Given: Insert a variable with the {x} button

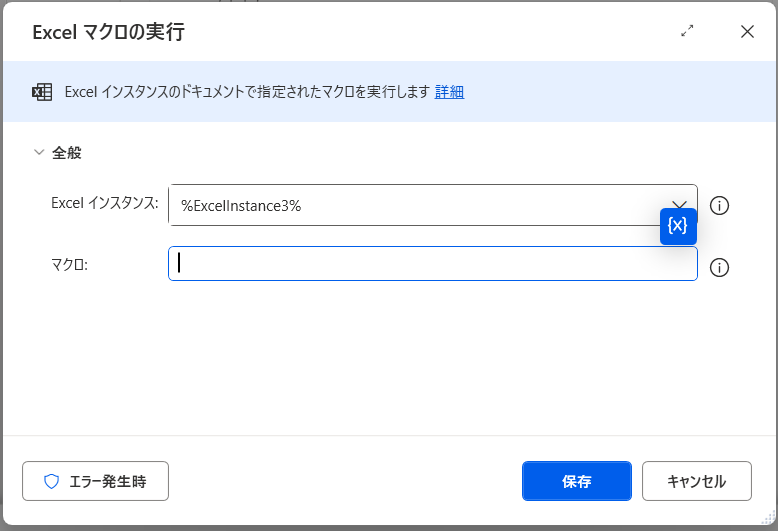Looking at the screenshot, I should (x=678, y=226).
